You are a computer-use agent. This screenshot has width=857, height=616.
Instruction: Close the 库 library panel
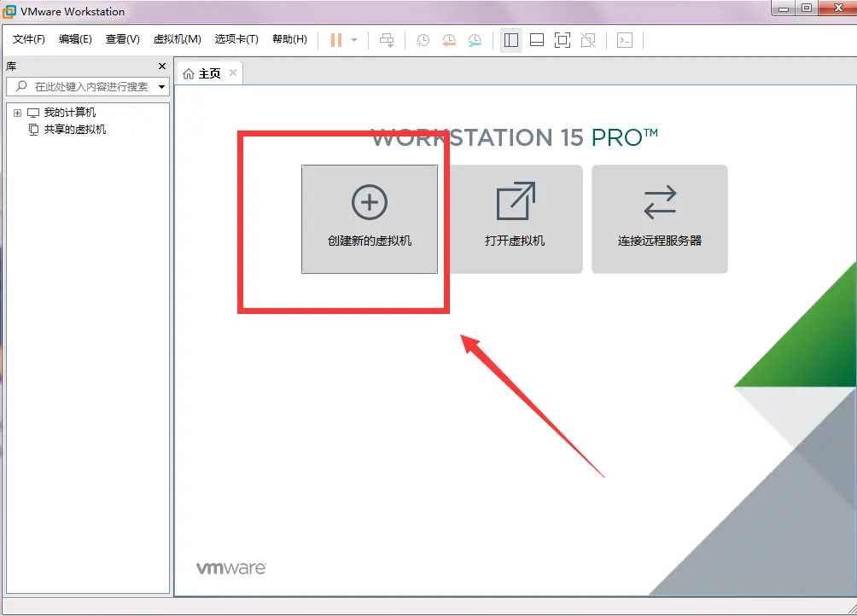pyautogui.click(x=162, y=66)
